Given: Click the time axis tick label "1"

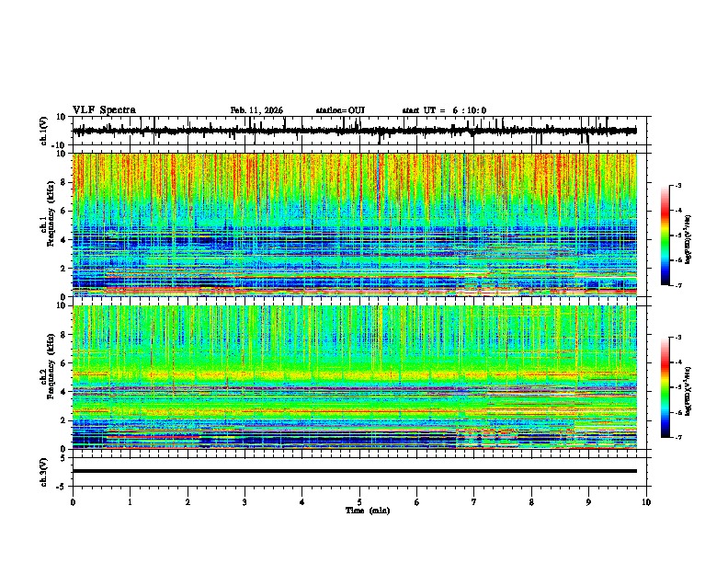Looking at the screenshot, I should pyautogui.click(x=130, y=502).
